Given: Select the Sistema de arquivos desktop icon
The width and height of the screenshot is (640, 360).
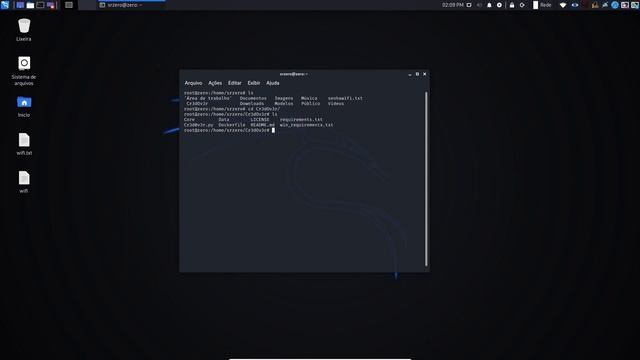Looking at the screenshot, I should (x=24, y=71).
